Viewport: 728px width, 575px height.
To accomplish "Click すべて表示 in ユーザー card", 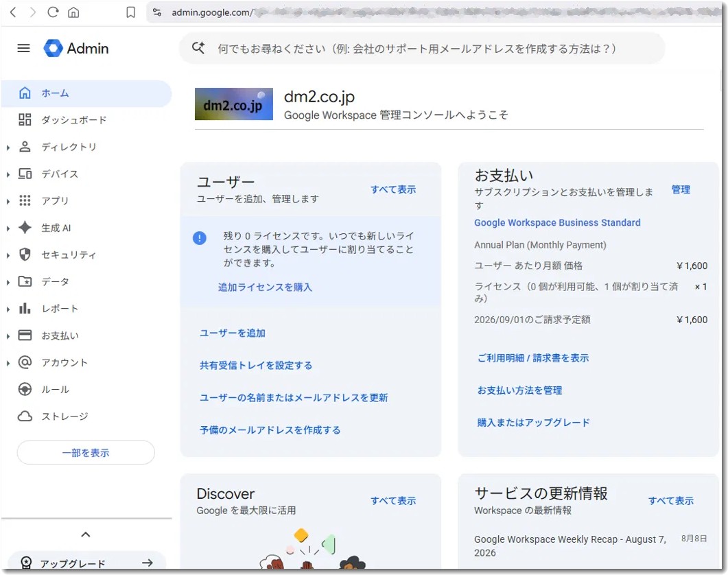I will (x=393, y=189).
